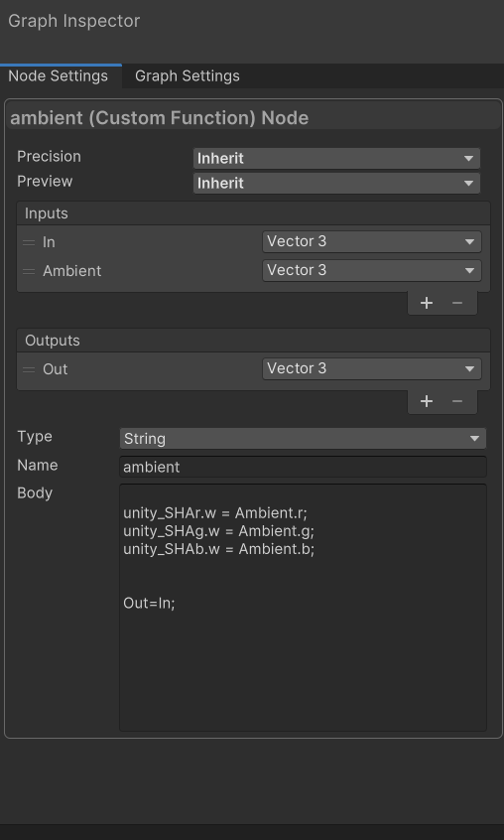
Task: Remove selected input with minus icon
Action: tap(457, 303)
